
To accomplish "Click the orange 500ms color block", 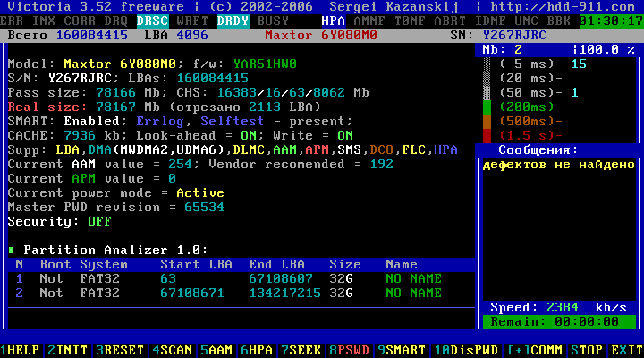I will point(487,121).
